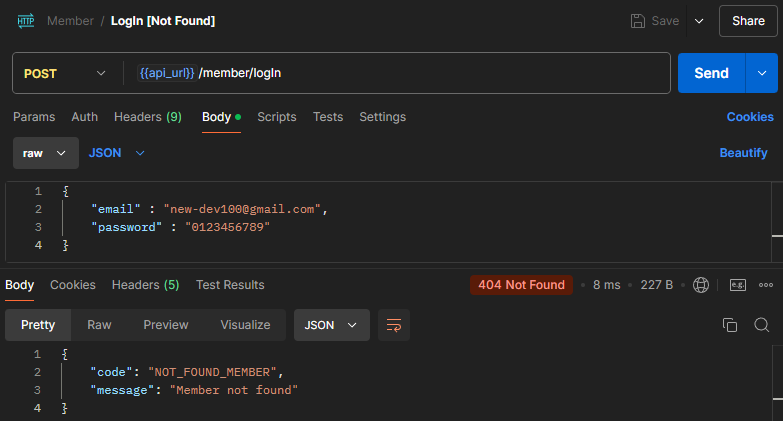Image resolution: width=783 pixels, height=421 pixels.
Task: Click the Share button
Action: (748, 21)
